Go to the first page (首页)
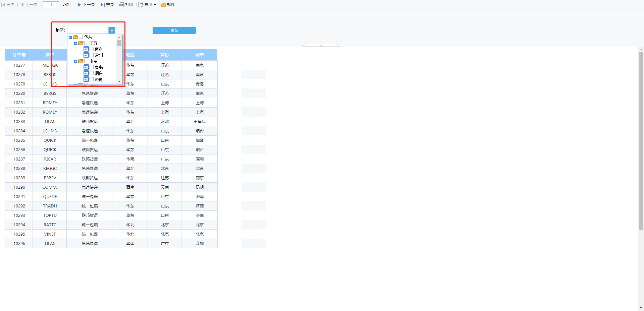The image size is (644, 311). 8,5
